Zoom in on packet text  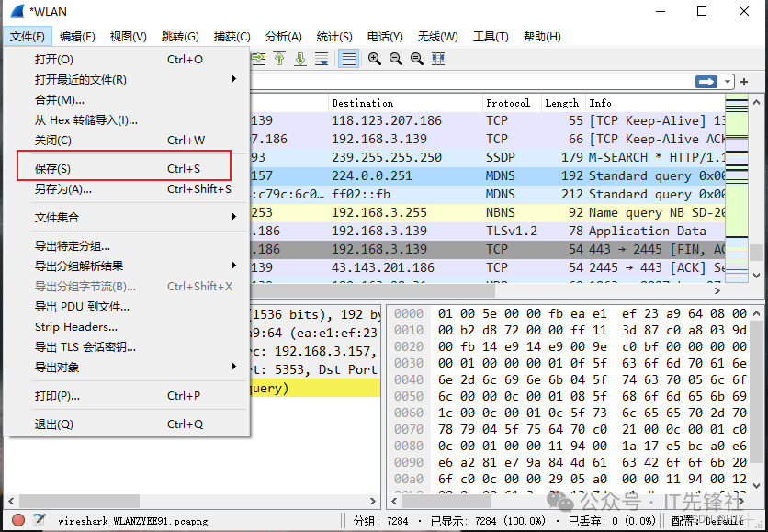tap(375, 59)
